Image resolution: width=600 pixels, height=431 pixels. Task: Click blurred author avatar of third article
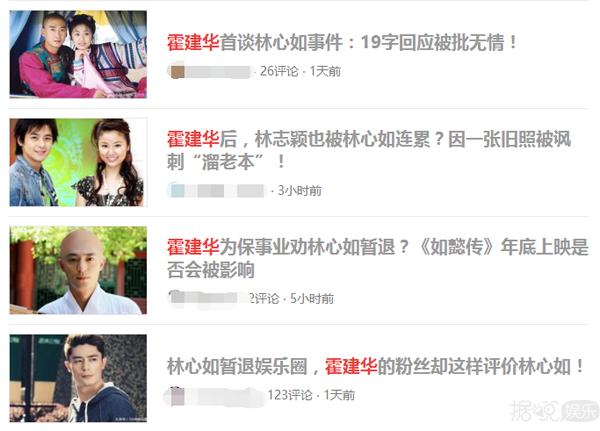(x=177, y=297)
